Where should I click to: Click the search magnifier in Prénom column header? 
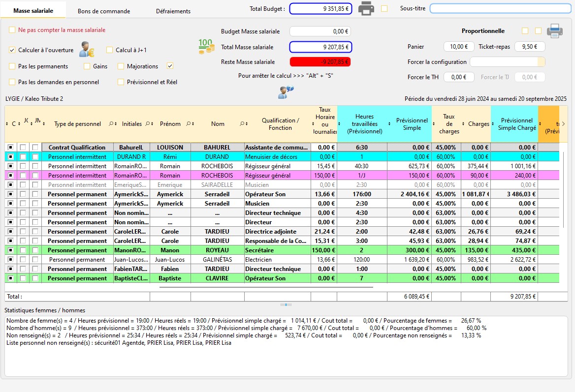pyautogui.click(x=188, y=124)
